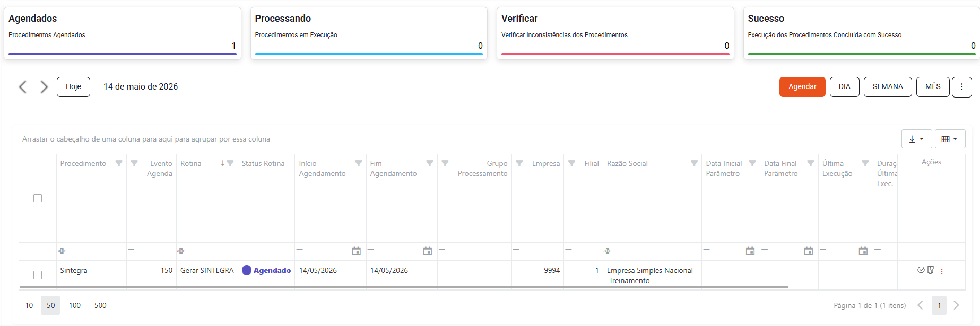This screenshot has height=326, width=980.
Task: Open vertical dots menu beside MÊS
Action: (x=961, y=87)
